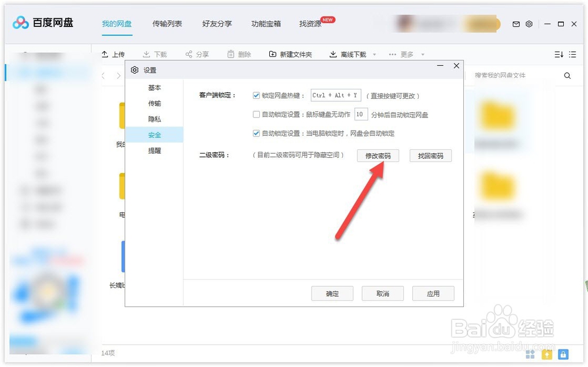Open the 功能宝箱 tab
Image resolution: width=588 pixels, height=367 pixels.
click(266, 24)
